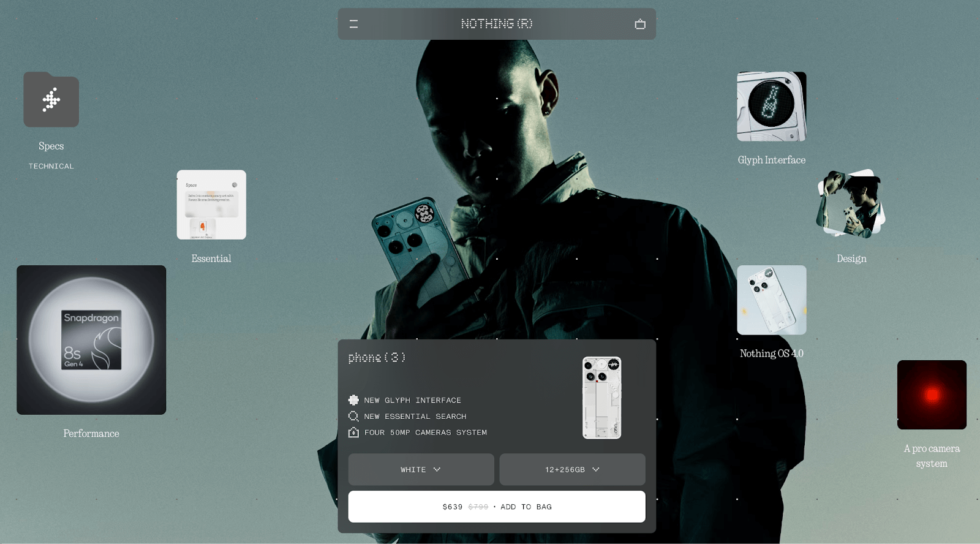Click the glyph interface feature icon
Image resolution: width=980 pixels, height=544 pixels.
coord(353,400)
